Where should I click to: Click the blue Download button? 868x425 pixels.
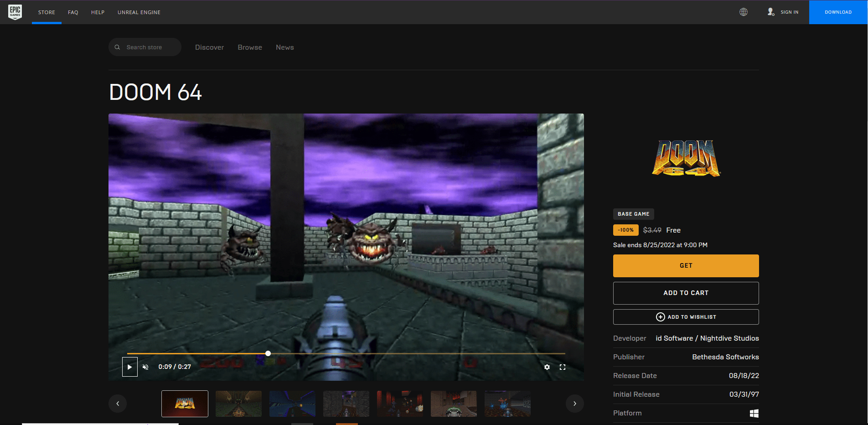[x=838, y=12]
